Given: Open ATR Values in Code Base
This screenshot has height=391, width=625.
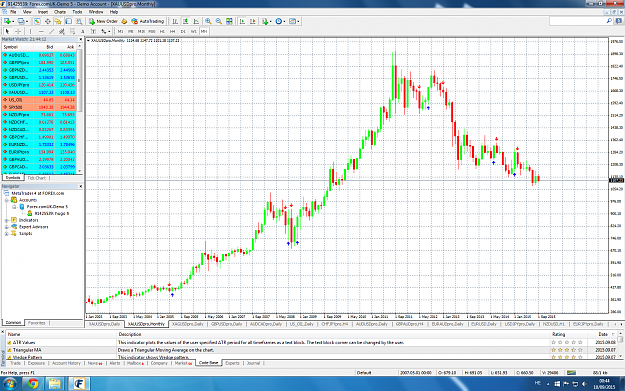Looking at the screenshot, I should [x=24, y=342].
